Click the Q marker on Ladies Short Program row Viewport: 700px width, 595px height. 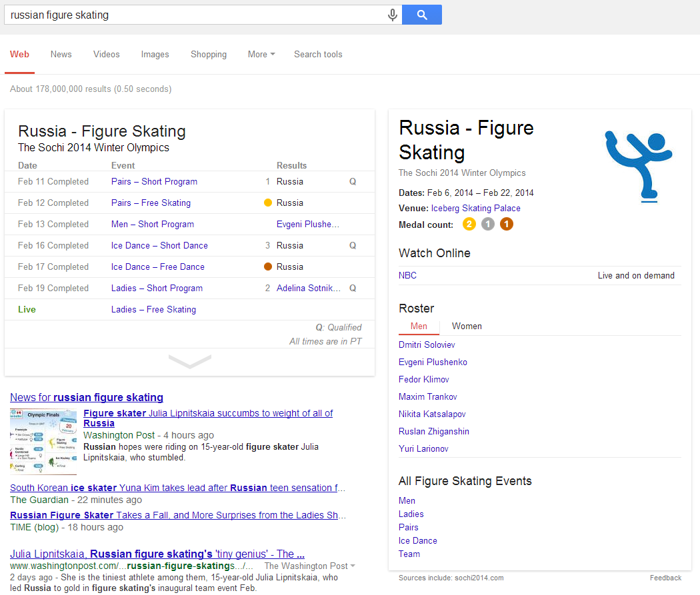tap(353, 288)
